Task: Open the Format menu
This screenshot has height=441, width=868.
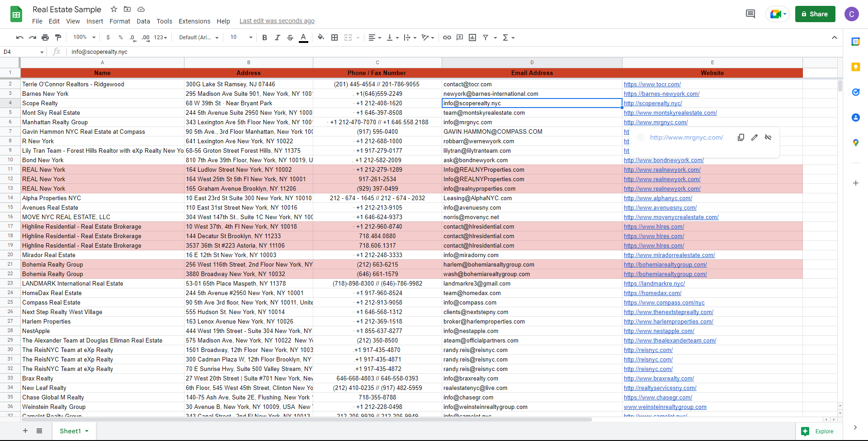Action: [x=120, y=21]
